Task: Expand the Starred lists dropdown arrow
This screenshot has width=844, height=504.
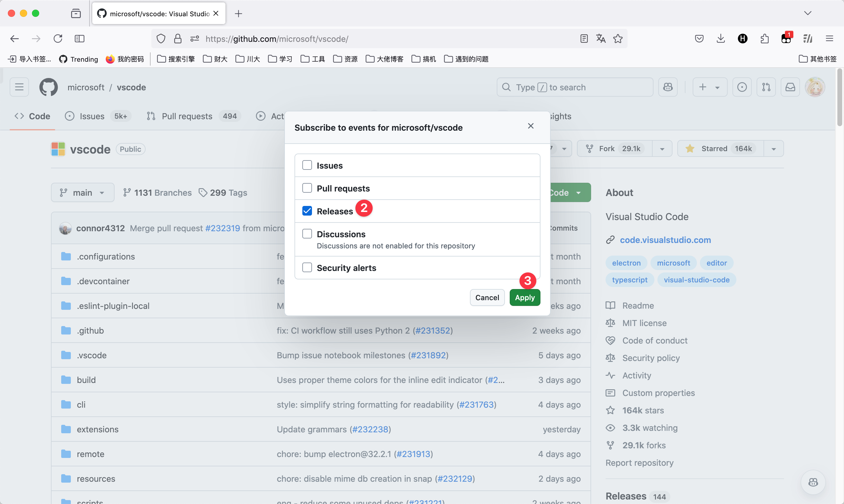Action: tap(774, 149)
